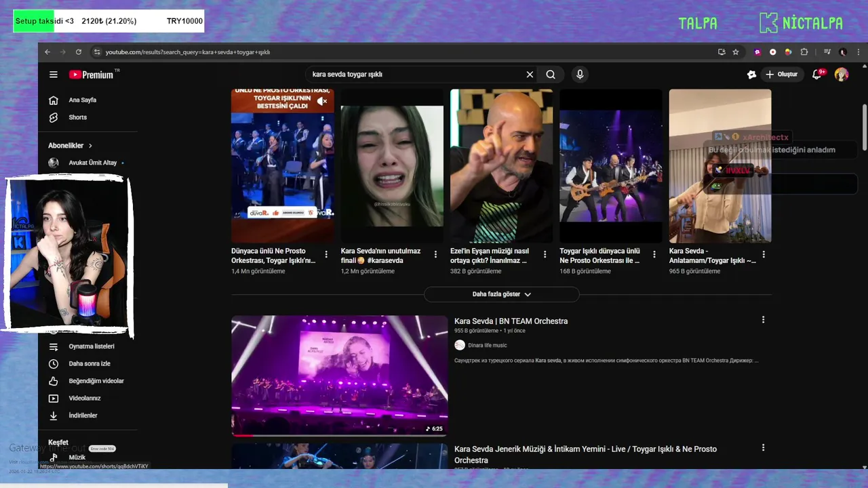868x488 pixels.
Task: Open options for Ezel'in Eyşan müziği short
Action: click(x=545, y=255)
